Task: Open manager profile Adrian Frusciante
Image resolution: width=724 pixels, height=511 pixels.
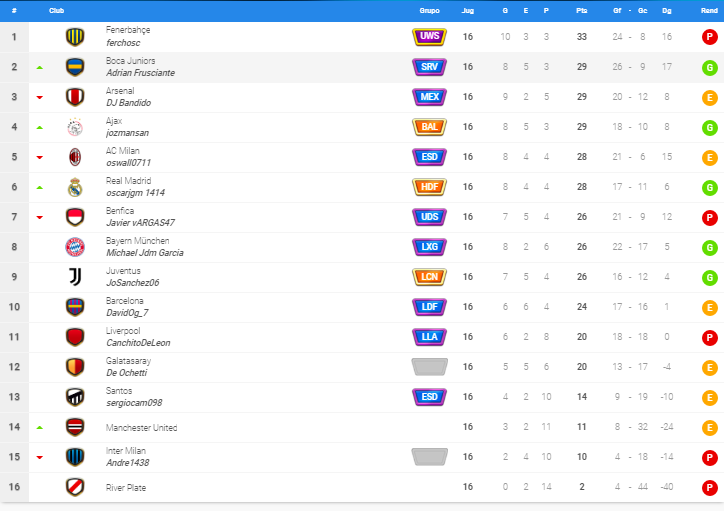Action: pyautogui.click(x=140, y=73)
